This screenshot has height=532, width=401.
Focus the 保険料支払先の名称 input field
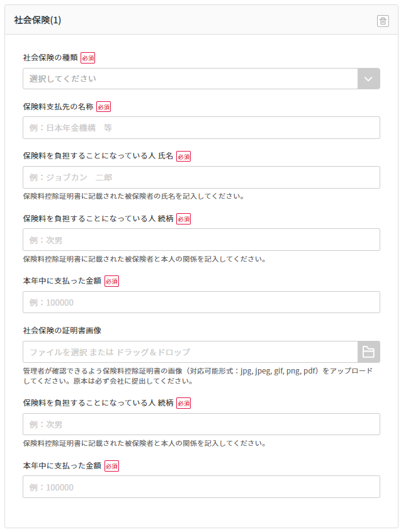coord(201,128)
